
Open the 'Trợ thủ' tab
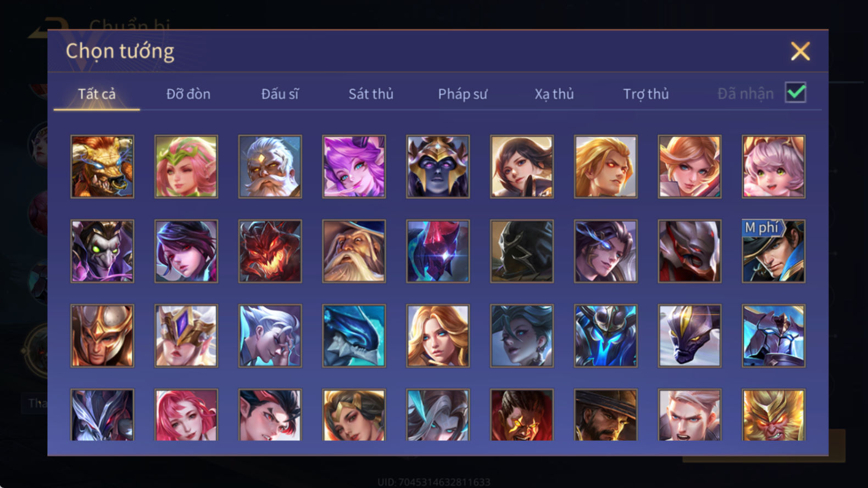646,94
